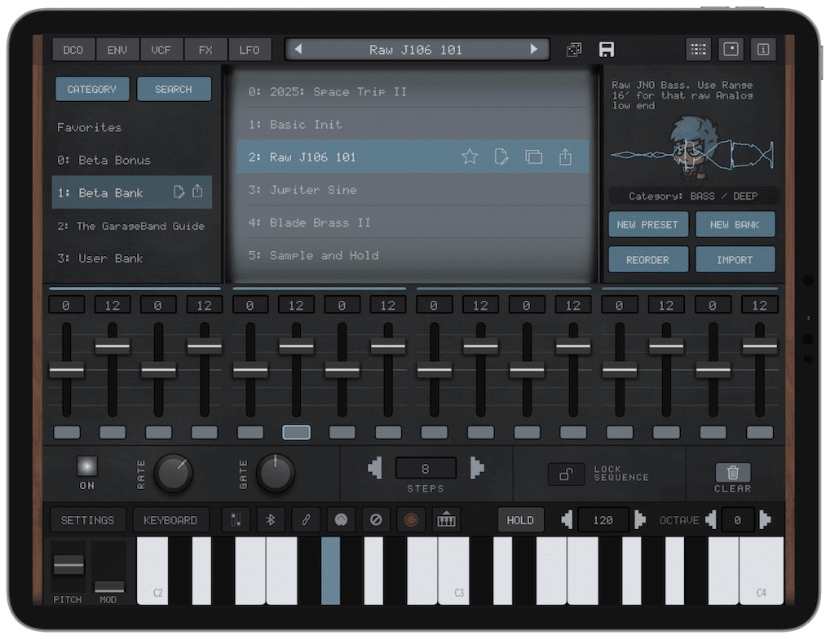The width and height of the screenshot is (835, 644).
Task: Increase tempo 120 with right arrow
Action: (639, 520)
